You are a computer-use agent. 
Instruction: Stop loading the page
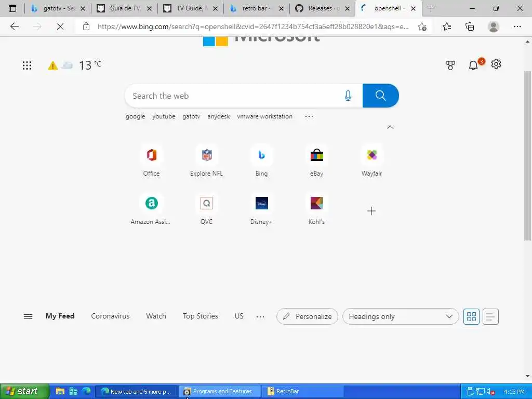(60, 26)
